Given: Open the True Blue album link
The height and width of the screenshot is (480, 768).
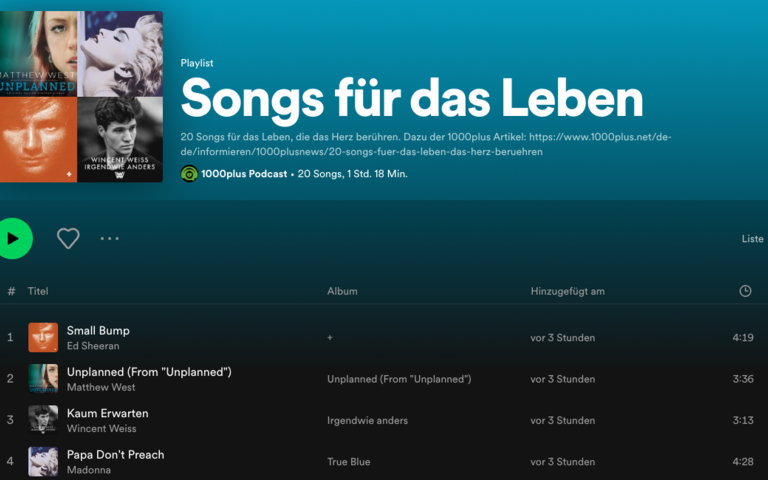Looking at the screenshot, I should 349,462.
